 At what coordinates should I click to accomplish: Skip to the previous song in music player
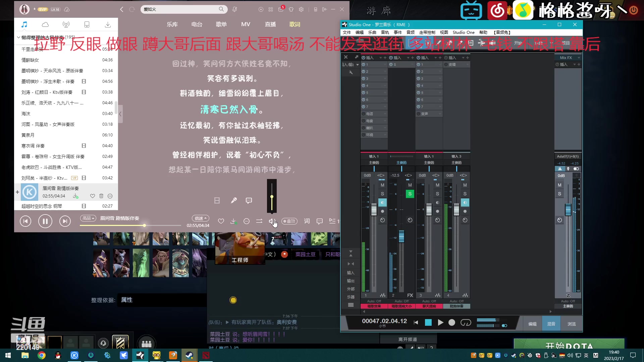(x=25, y=221)
